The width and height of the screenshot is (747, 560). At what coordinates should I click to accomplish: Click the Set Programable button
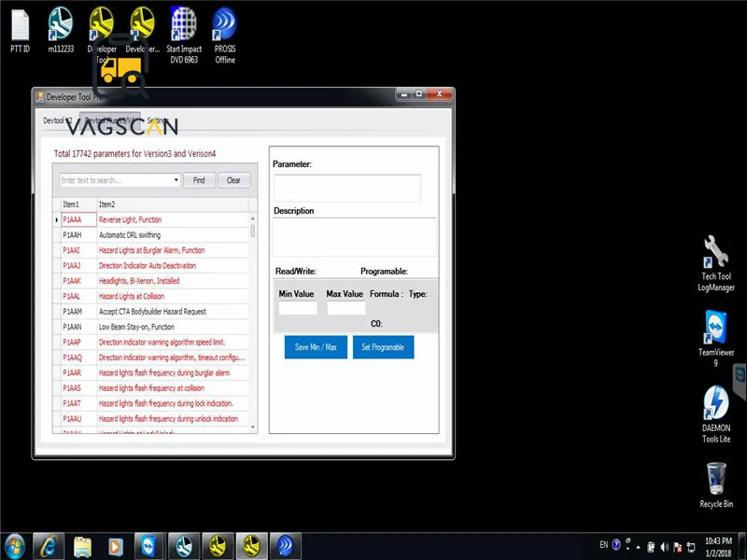[x=383, y=347]
